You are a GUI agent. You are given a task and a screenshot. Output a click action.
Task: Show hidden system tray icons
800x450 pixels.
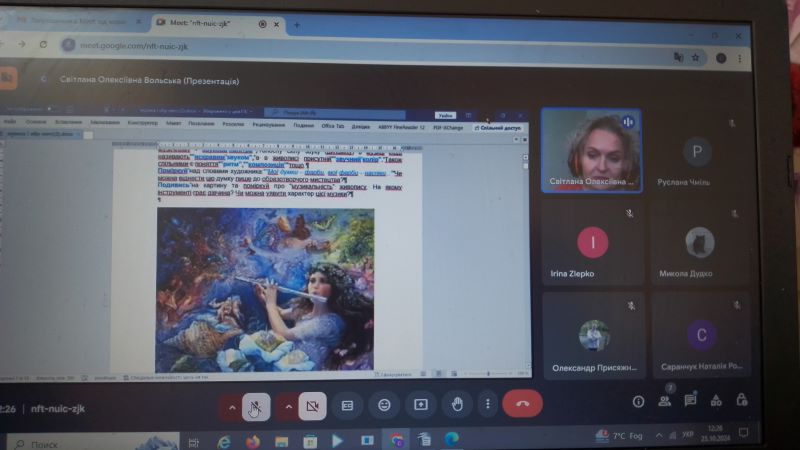tap(659, 435)
